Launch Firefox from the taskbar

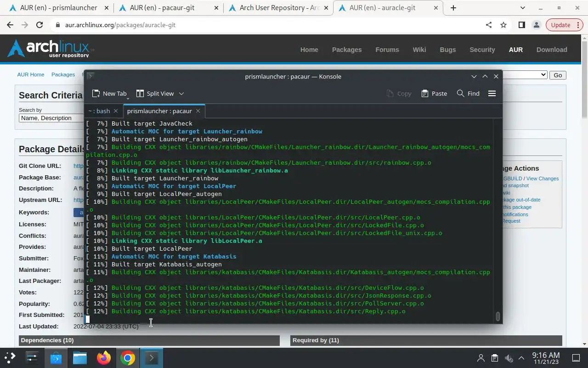[x=104, y=357]
